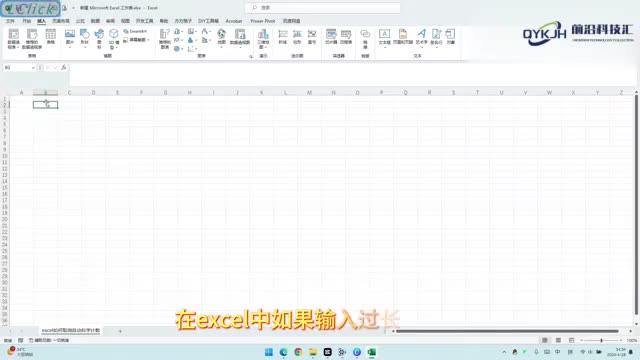Insert a Slicer
Viewport: 640px width, 360px height.
pyautogui.click(x=331, y=37)
